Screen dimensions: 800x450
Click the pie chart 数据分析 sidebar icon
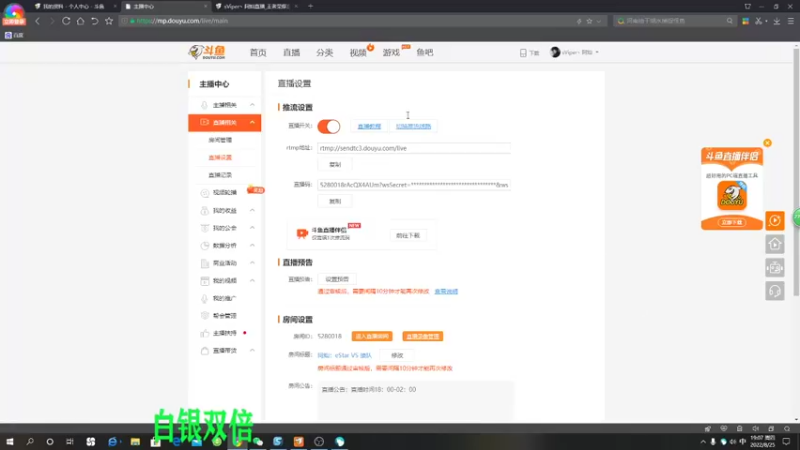[x=205, y=245]
